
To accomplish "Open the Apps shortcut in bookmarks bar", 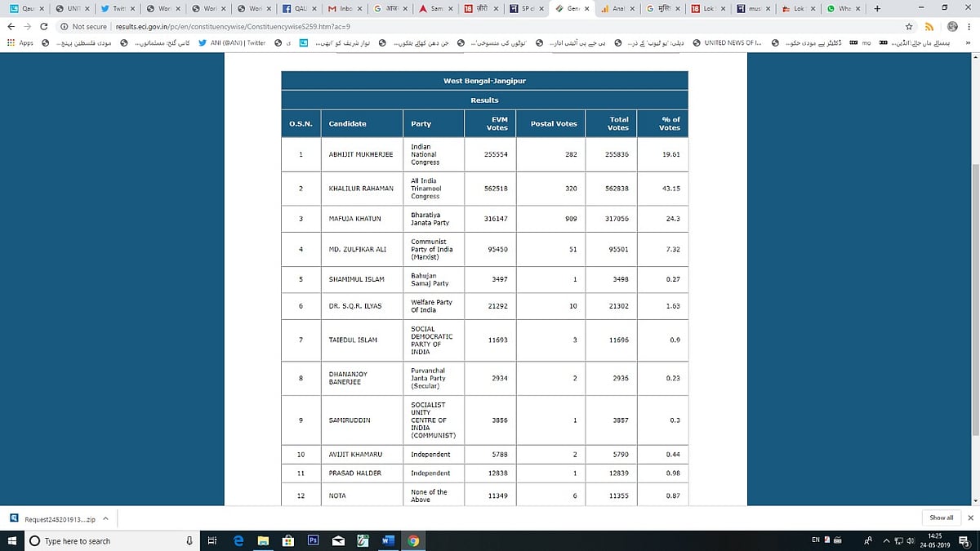I will (x=19, y=42).
